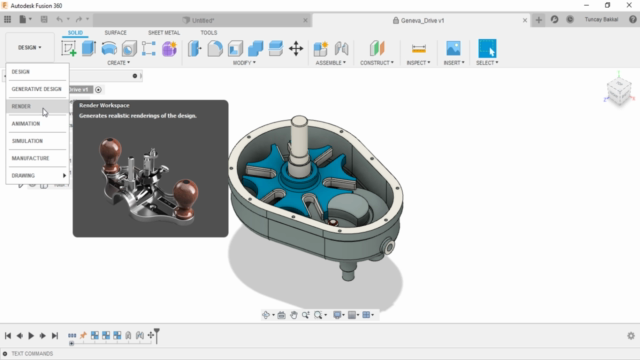Screen dimensions: 640x360
Task: Choose MANUFACTURE workspace
Action: click(x=37, y=158)
